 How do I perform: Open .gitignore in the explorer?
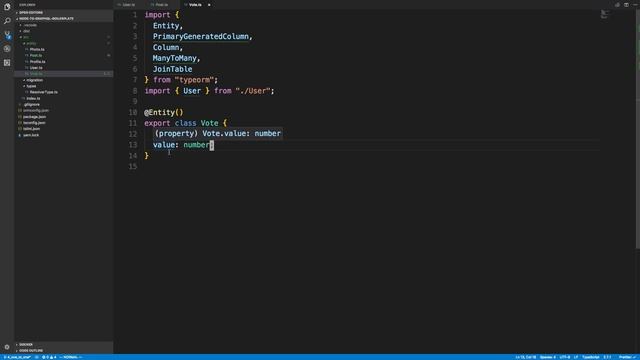point(31,104)
